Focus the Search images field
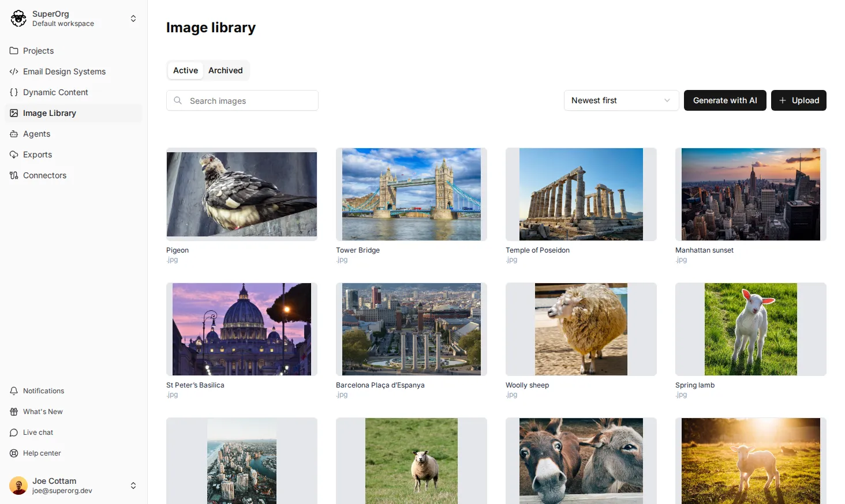The height and width of the screenshot is (504, 845). [242, 100]
